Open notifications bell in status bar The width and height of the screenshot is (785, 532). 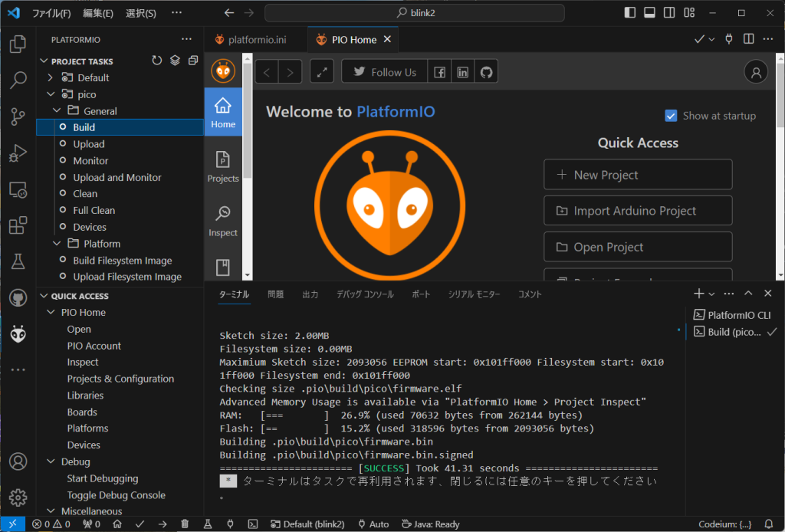click(x=769, y=524)
